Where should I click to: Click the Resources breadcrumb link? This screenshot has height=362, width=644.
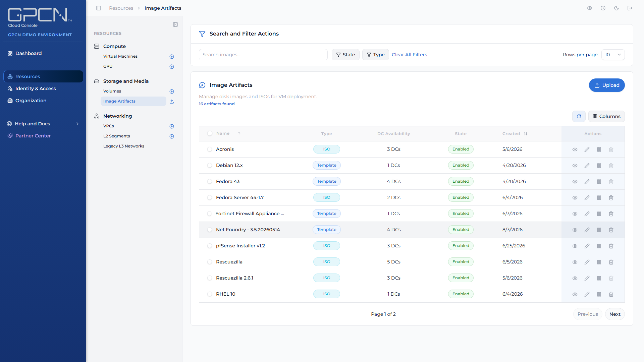pyautogui.click(x=121, y=8)
